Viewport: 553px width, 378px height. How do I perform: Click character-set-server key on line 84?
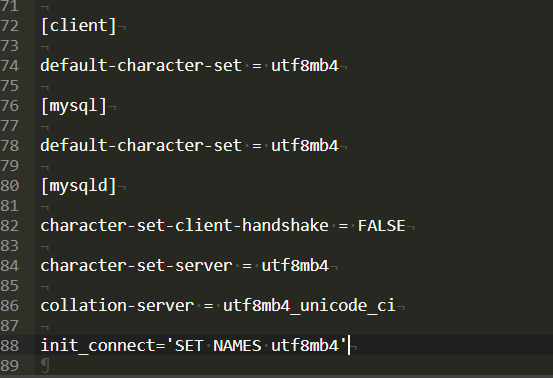click(136, 266)
